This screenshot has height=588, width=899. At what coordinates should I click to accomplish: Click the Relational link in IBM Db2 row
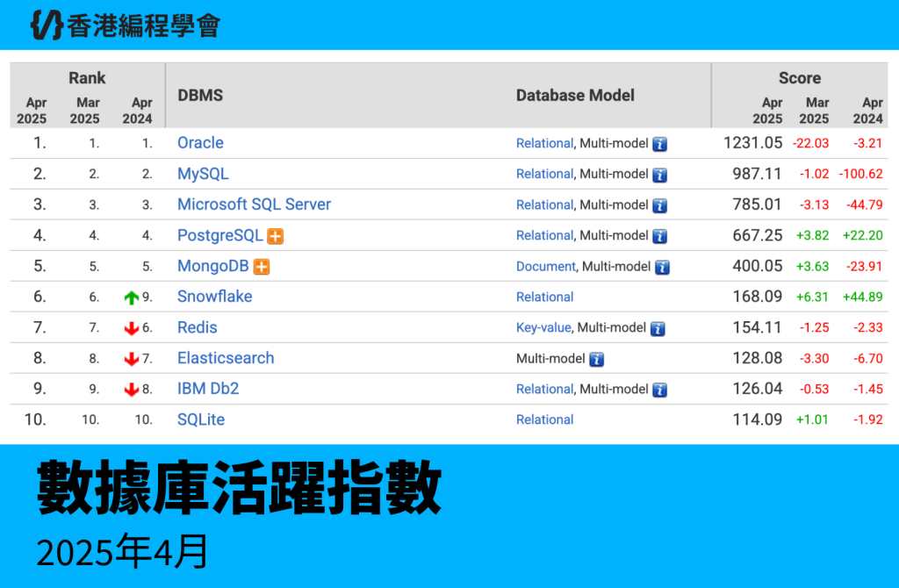point(544,389)
